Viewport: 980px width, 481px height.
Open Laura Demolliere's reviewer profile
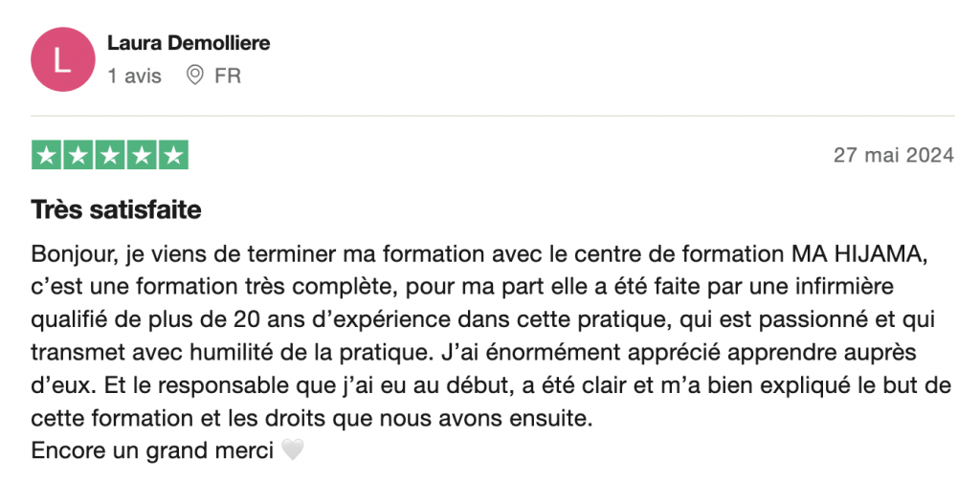tap(189, 43)
